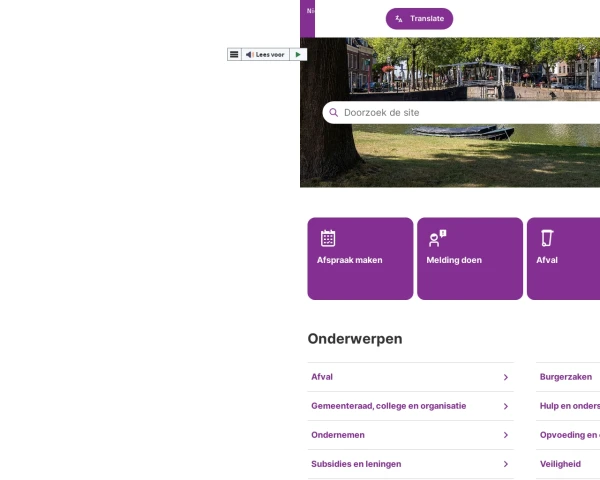Click chevron beside Gemeenteraad, college en organisatie
600x480 pixels.
[x=506, y=406]
